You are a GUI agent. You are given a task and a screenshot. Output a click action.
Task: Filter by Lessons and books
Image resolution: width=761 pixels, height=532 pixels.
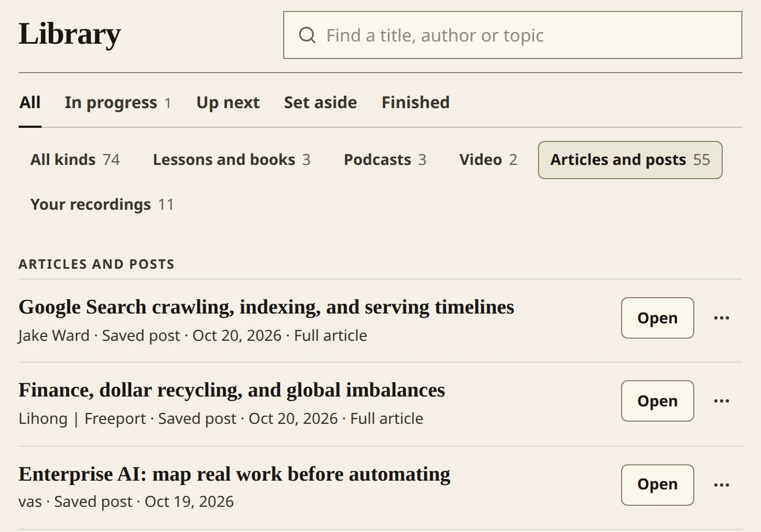coord(232,160)
